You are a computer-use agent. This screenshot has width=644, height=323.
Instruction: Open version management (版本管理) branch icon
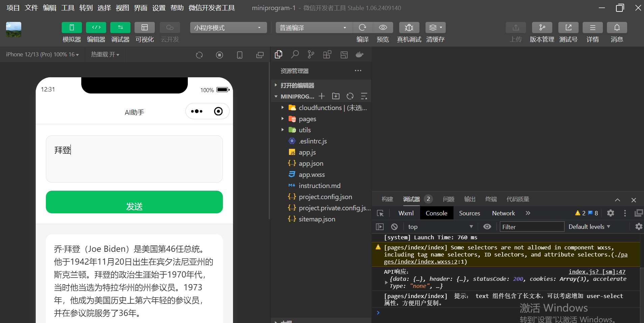pos(542,28)
